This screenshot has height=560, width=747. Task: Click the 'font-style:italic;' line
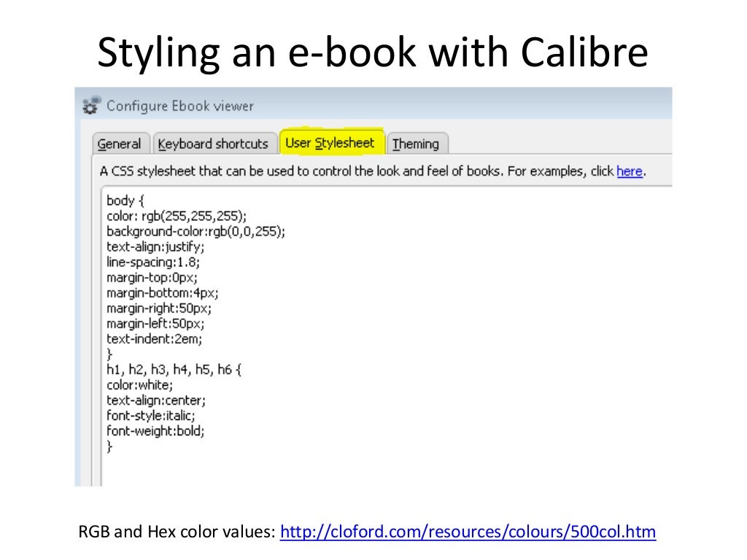pos(151,415)
